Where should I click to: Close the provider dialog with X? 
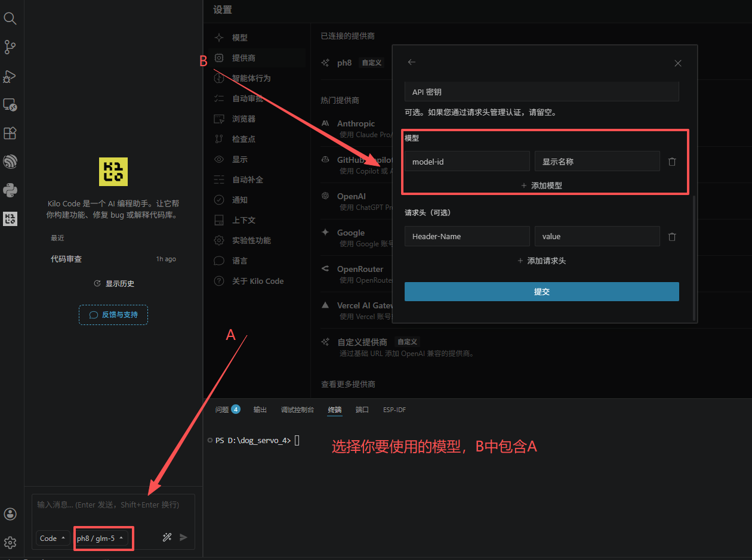[678, 63]
